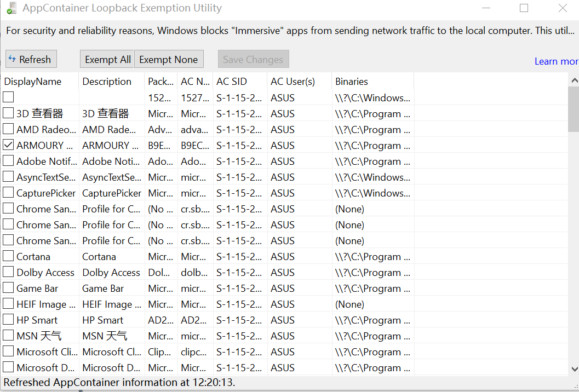Sort by the DisplayName column header

tap(33, 82)
